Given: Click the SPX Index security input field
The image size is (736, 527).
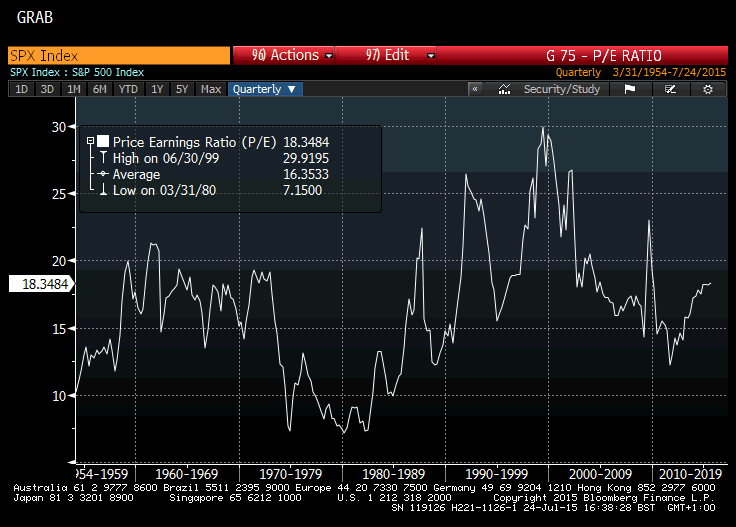Looking at the screenshot, I should (x=119, y=55).
